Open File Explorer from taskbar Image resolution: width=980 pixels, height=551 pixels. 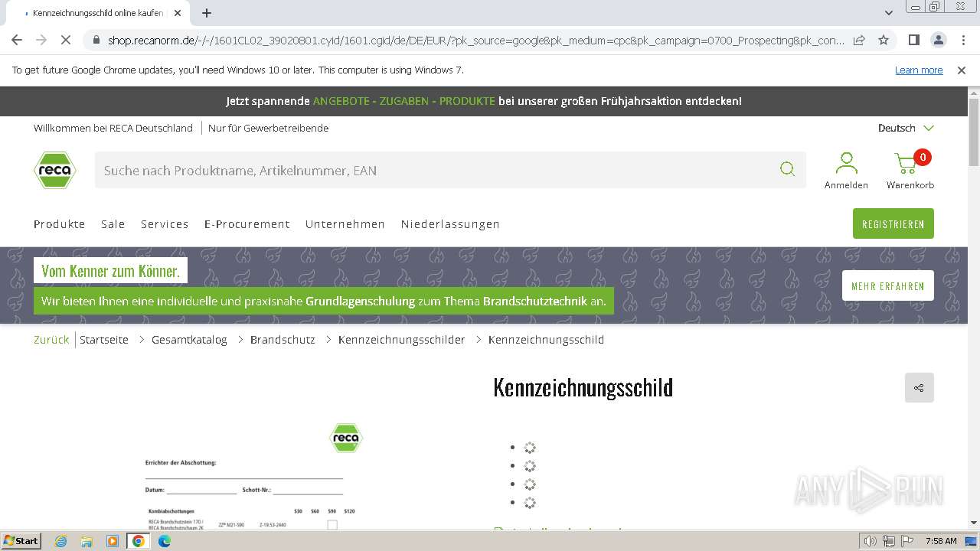pyautogui.click(x=87, y=541)
